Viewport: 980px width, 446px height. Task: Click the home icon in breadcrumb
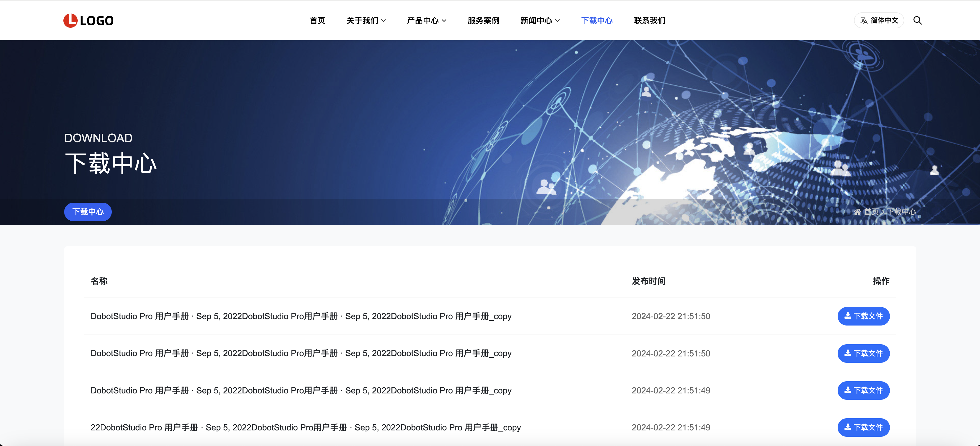pyautogui.click(x=857, y=212)
